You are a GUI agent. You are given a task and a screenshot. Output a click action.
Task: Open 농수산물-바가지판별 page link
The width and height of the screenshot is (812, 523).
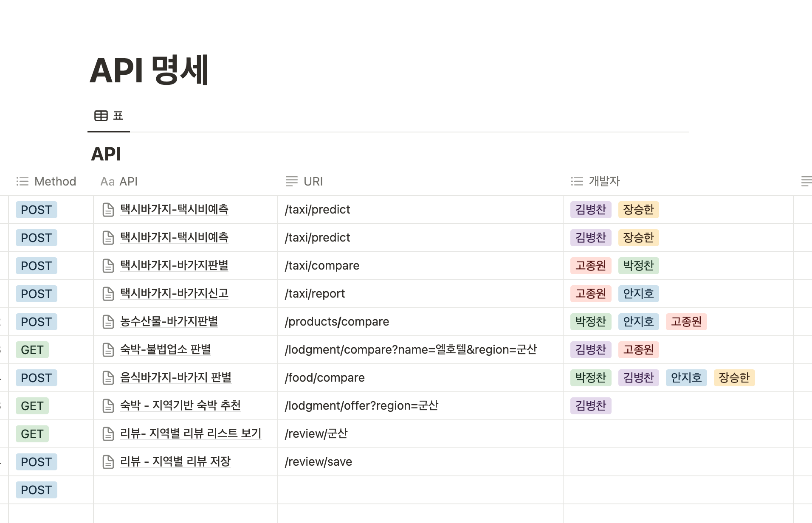169,321
